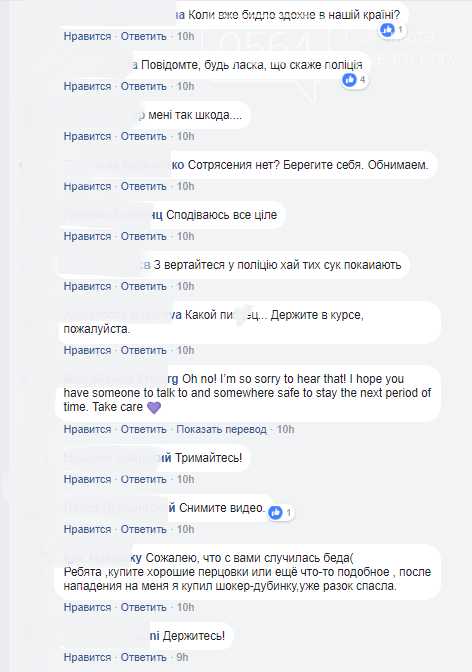Click Нравится under 'Снимите видео' comment
Viewport: 472px width, 672px height.
(x=87, y=529)
